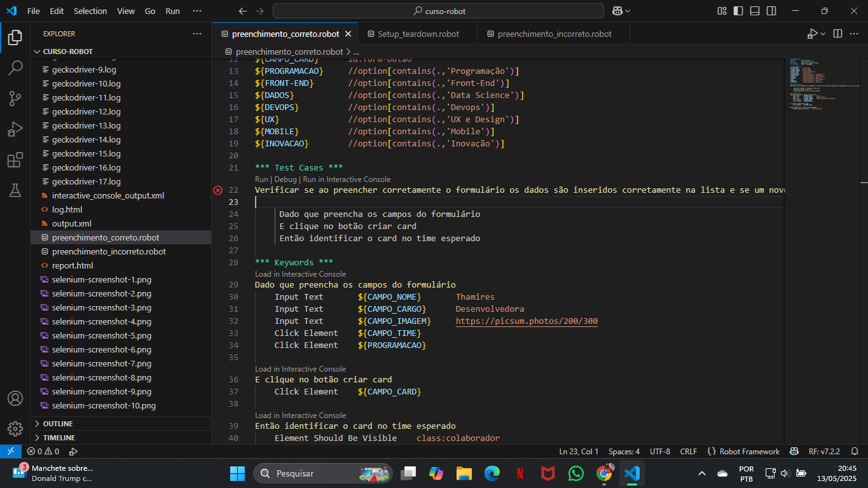Click the failed test icon on line 22

(218, 190)
